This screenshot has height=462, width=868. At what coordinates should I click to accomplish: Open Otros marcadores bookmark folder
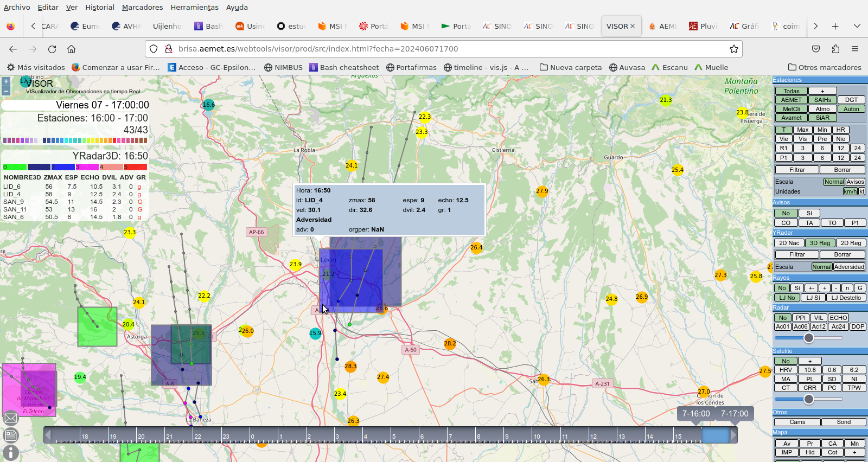(825, 67)
